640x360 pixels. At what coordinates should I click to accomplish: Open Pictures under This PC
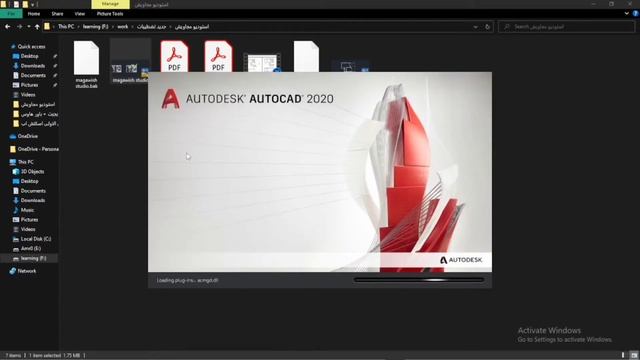[25, 220]
